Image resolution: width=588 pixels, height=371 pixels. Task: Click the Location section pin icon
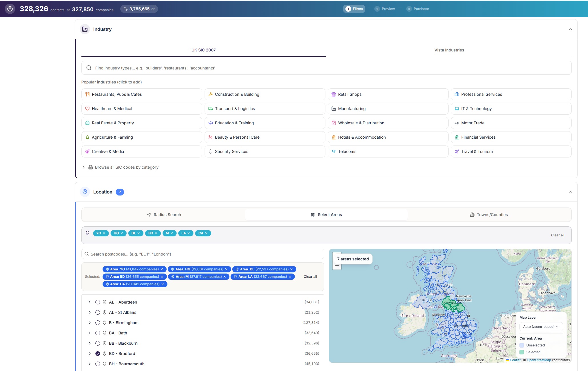click(85, 192)
